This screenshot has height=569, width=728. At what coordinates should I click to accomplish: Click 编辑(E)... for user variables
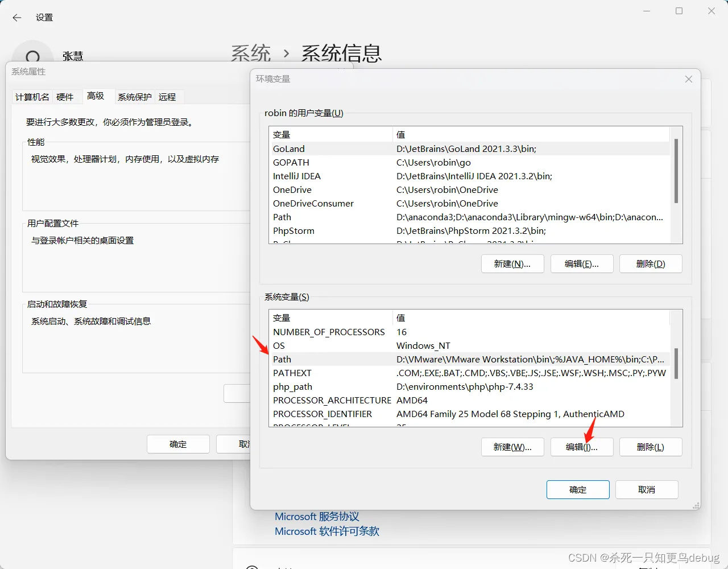[x=582, y=264]
